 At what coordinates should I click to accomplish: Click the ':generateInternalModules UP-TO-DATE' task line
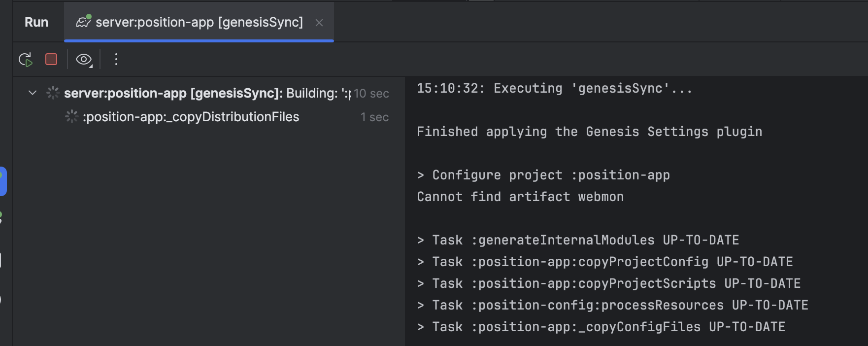578,241
